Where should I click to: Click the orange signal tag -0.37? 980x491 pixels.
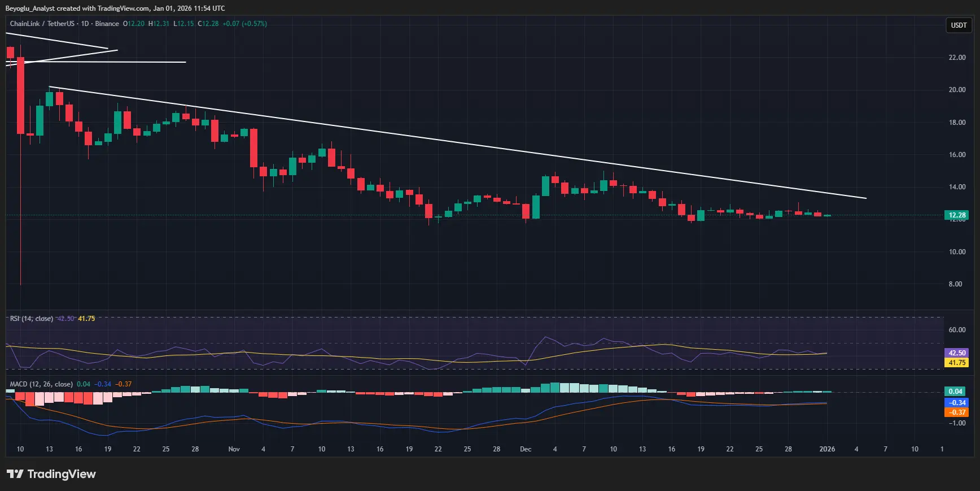956,412
